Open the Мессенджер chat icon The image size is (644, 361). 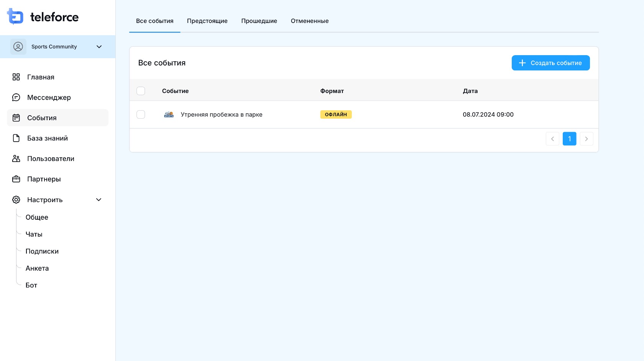tap(16, 97)
